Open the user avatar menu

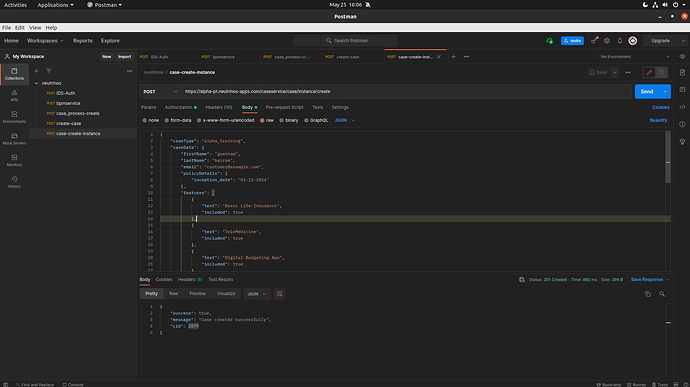click(x=633, y=41)
